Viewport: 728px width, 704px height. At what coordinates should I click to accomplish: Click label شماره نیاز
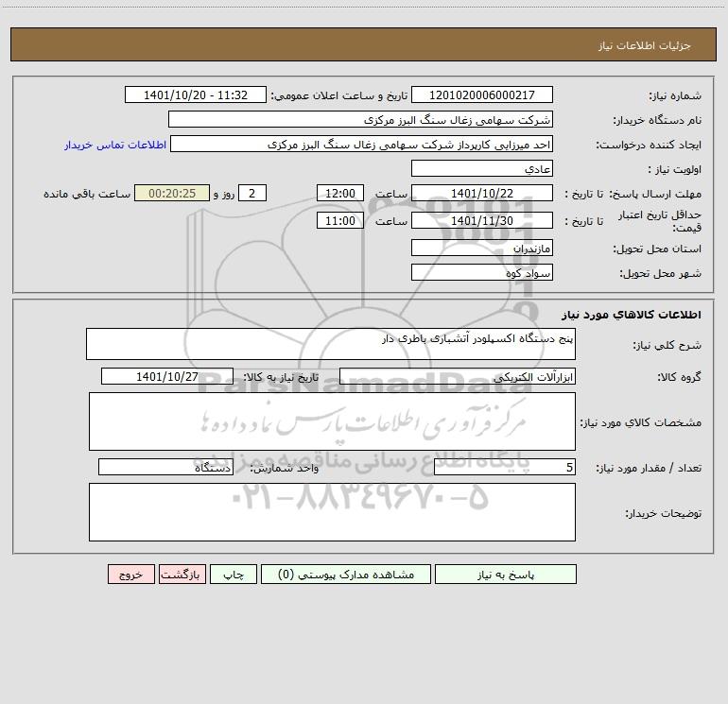click(675, 96)
